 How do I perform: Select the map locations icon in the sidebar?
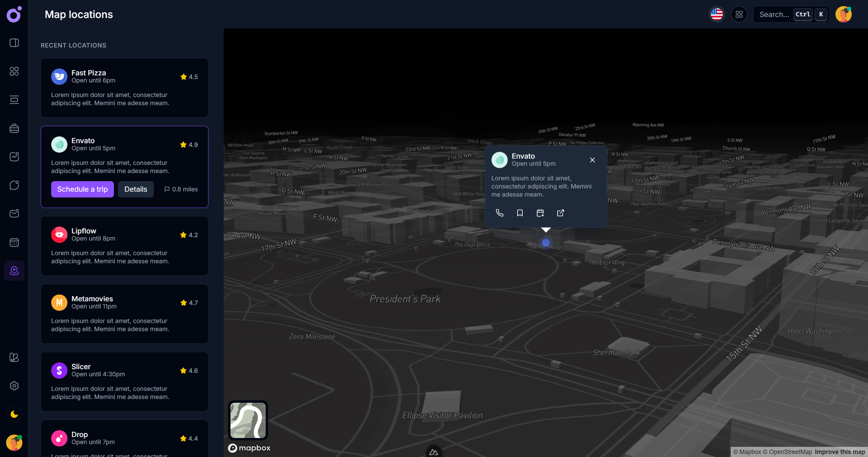click(14, 270)
